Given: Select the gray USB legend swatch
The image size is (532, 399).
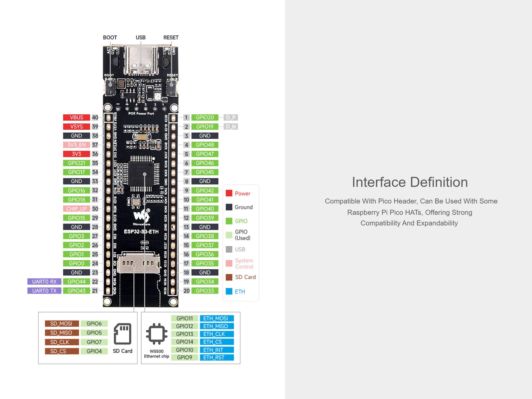Looking at the screenshot, I should pyautogui.click(x=229, y=249).
